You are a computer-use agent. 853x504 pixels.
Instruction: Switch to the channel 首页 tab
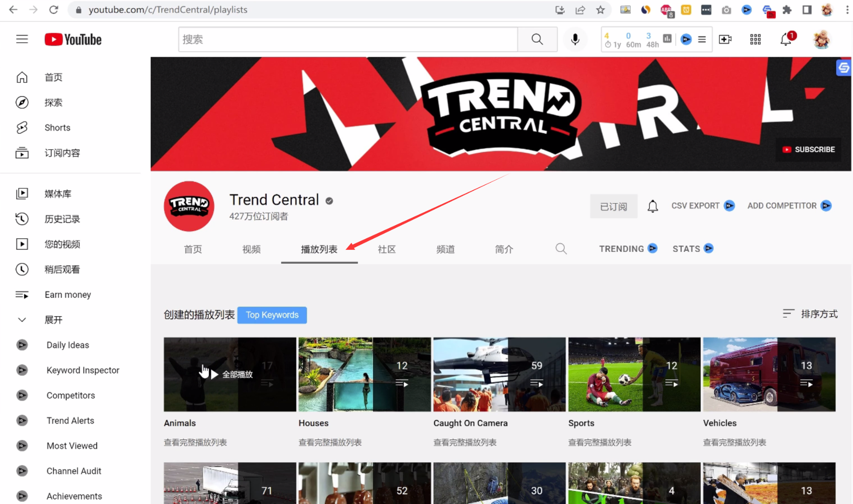pos(193,249)
